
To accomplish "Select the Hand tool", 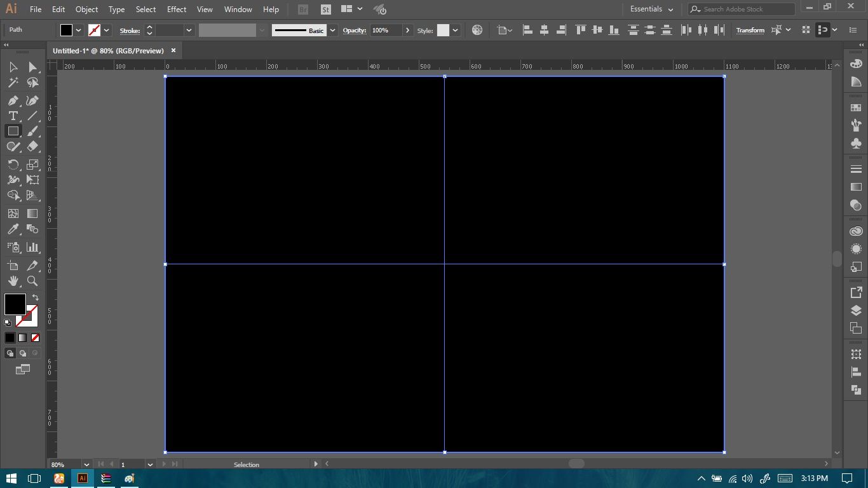I will click(13, 281).
